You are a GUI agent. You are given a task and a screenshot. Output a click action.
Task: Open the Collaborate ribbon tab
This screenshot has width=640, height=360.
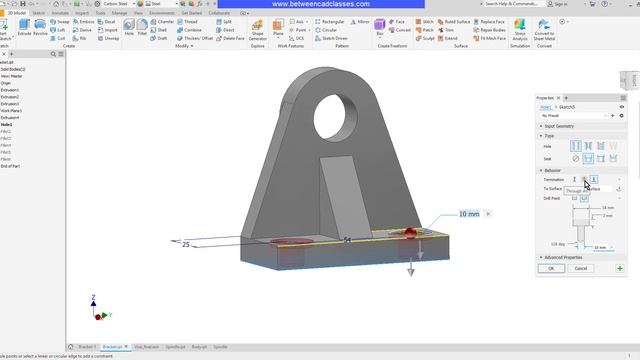pyautogui.click(x=219, y=13)
